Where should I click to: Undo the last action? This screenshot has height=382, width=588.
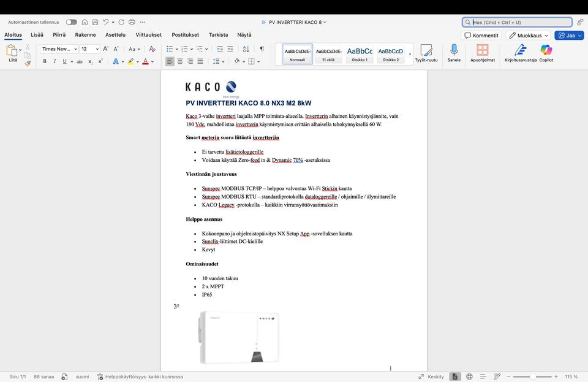click(106, 22)
